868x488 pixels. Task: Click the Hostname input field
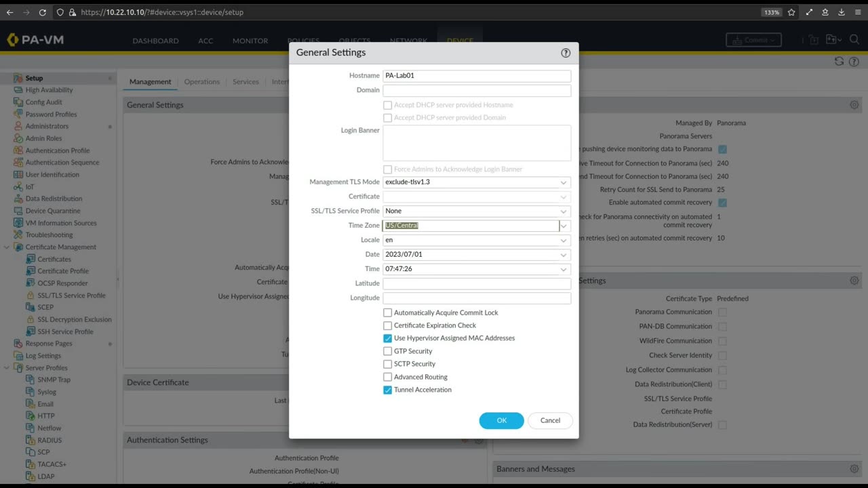point(477,76)
